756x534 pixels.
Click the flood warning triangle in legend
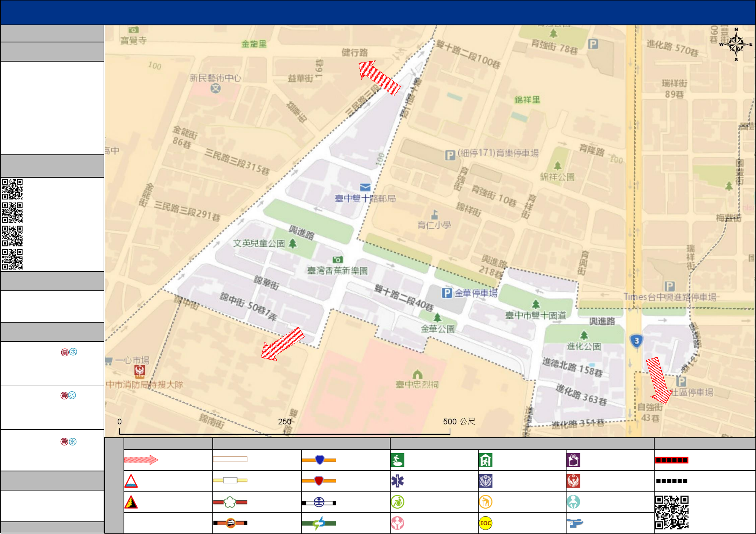pos(131,481)
